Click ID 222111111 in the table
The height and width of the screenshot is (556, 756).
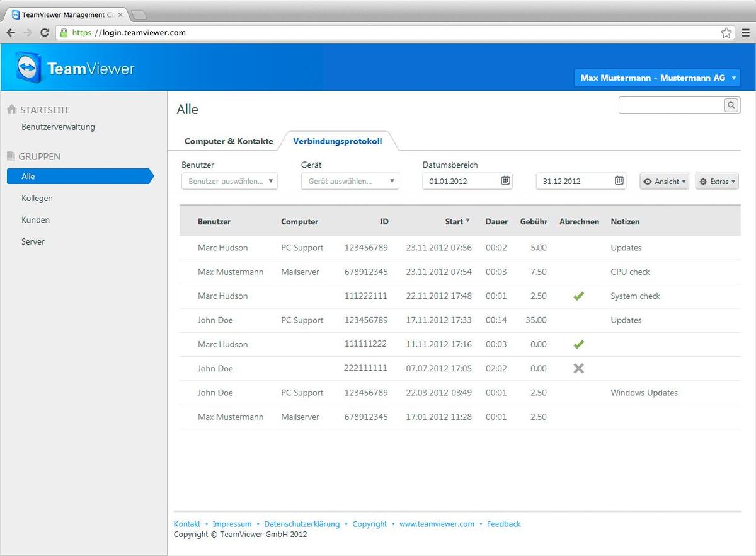click(365, 368)
